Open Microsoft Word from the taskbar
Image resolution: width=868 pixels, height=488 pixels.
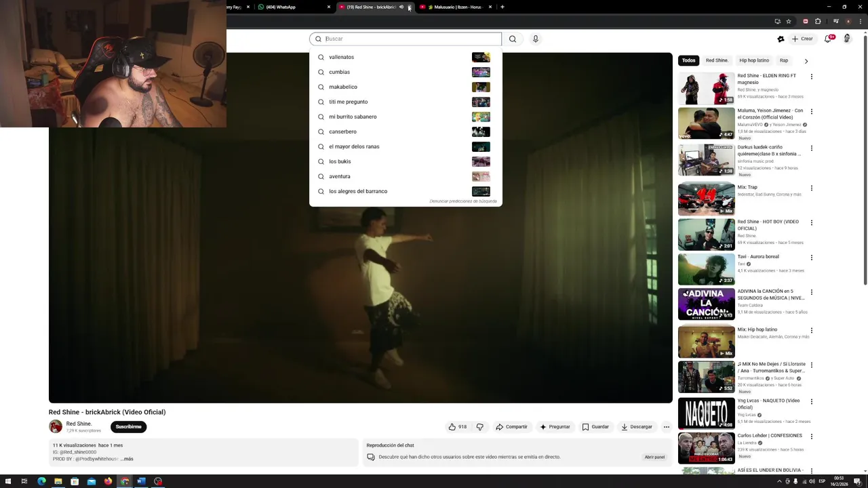(141, 481)
